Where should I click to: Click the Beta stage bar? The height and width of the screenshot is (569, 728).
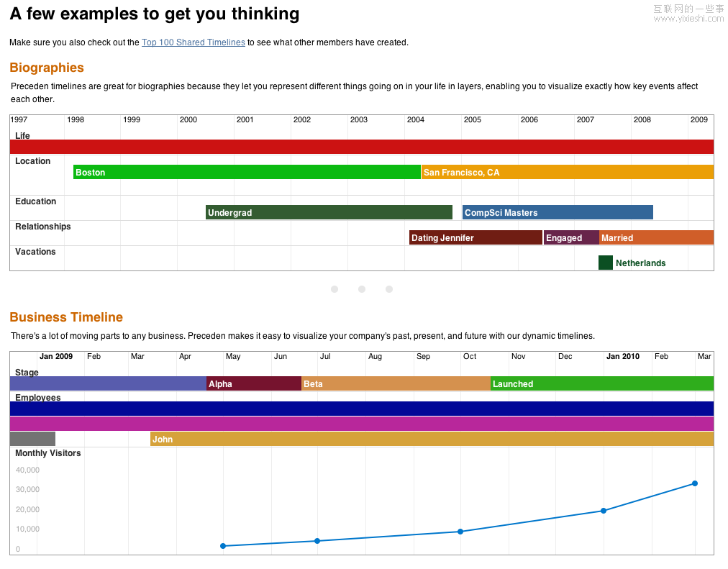(x=396, y=383)
